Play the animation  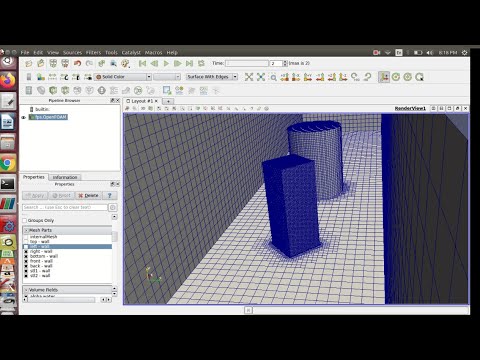click(166, 63)
